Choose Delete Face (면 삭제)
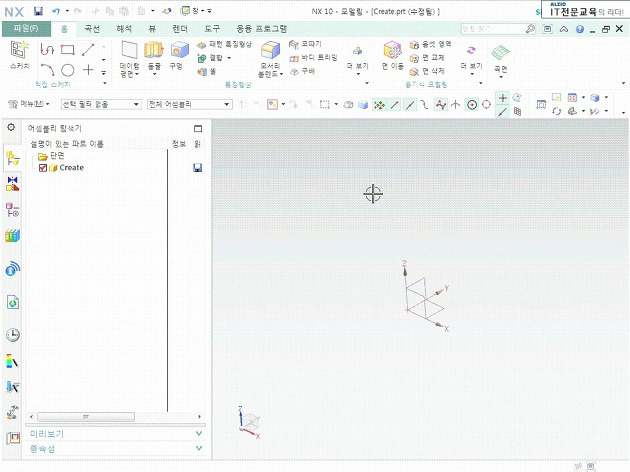The height and width of the screenshot is (472, 630). 427,72
